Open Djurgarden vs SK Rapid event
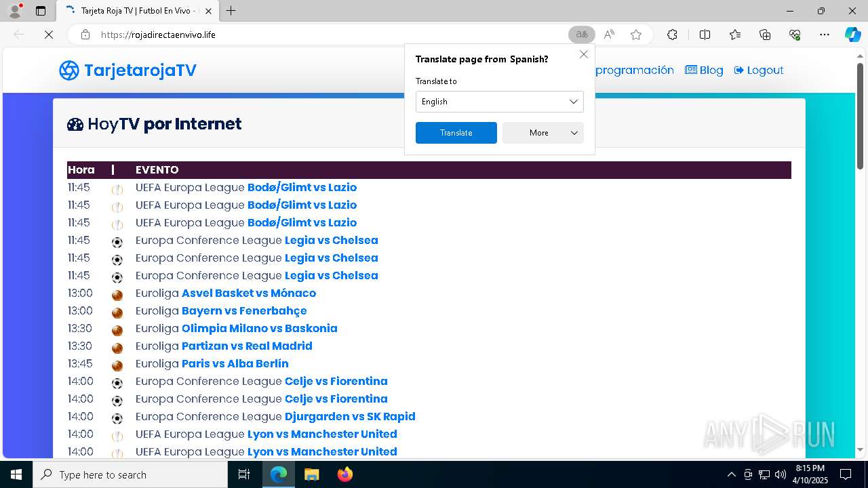 pyautogui.click(x=350, y=416)
